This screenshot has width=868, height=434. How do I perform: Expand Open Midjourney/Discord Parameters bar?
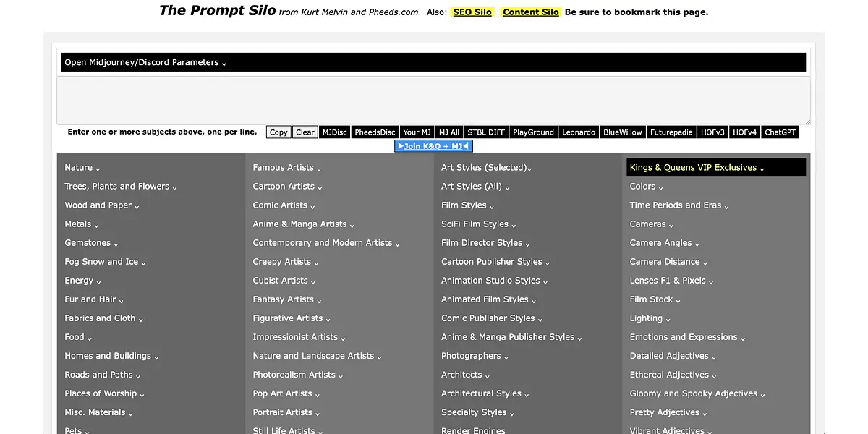(x=145, y=63)
